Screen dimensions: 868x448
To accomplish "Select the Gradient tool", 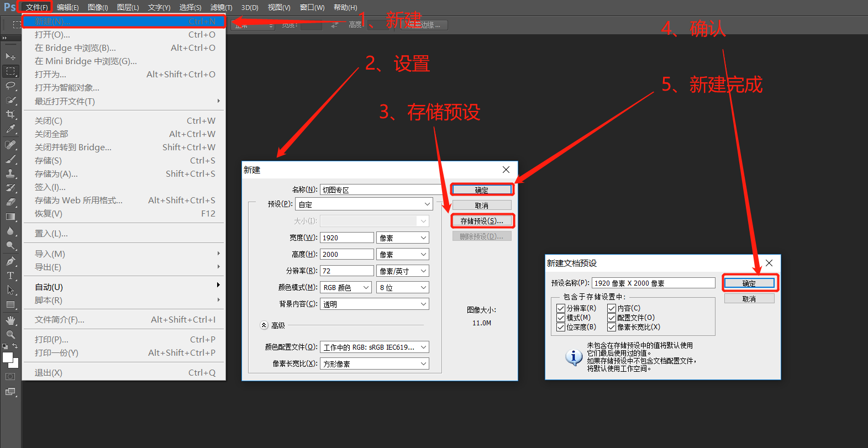I will tap(10, 217).
